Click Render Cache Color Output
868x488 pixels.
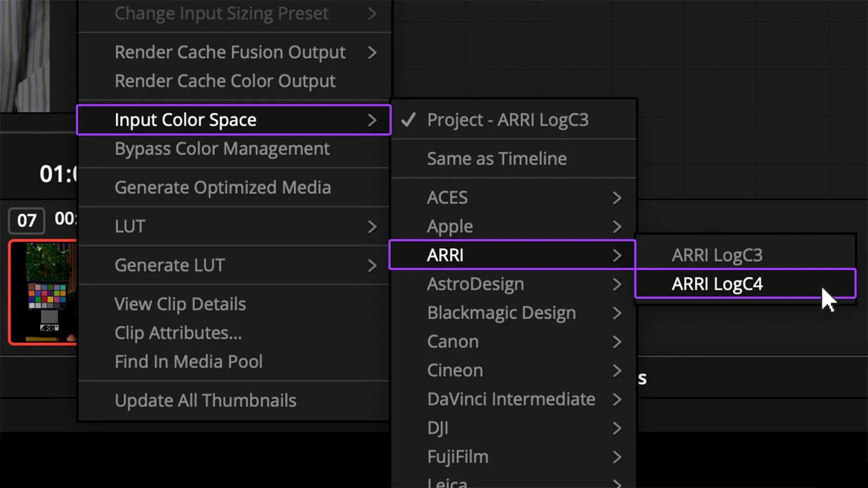tap(234, 81)
